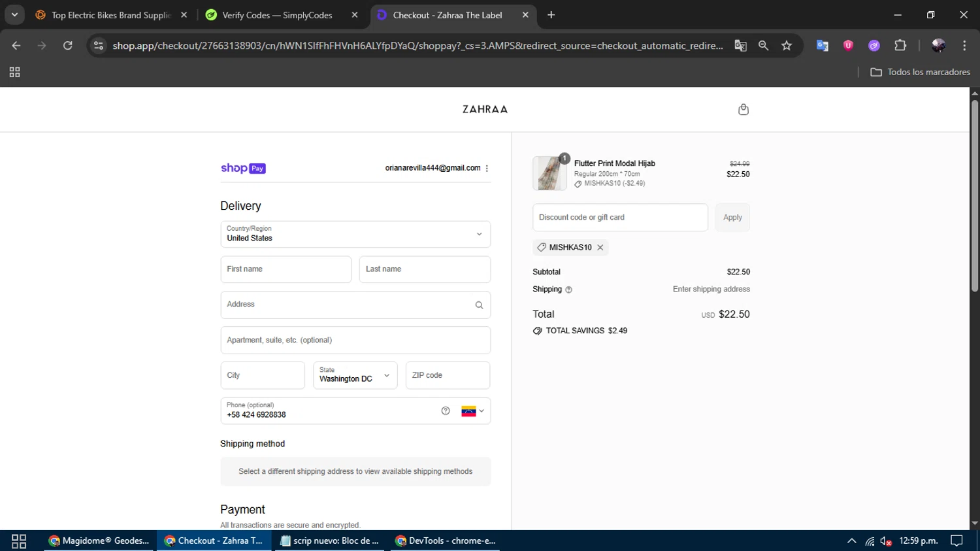Image resolution: width=980 pixels, height=551 pixels.
Task: Open site information icon in address bar
Action: pyautogui.click(x=99, y=46)
